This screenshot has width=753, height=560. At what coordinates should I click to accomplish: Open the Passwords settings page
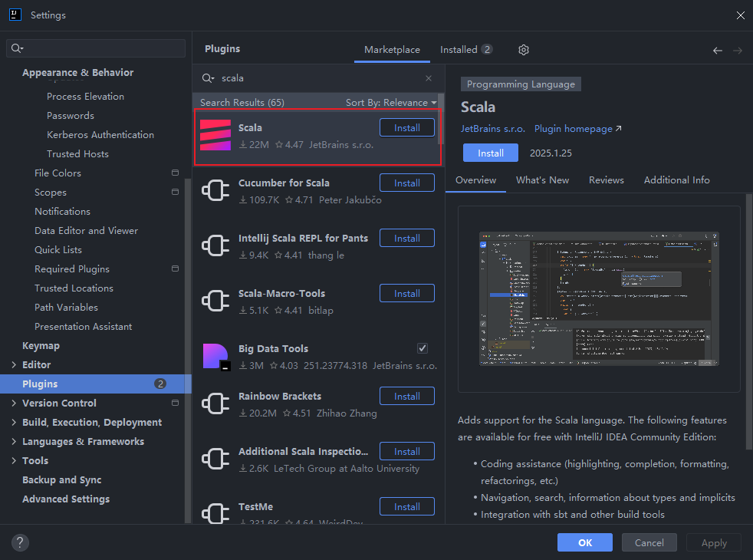tap(71, 116)
